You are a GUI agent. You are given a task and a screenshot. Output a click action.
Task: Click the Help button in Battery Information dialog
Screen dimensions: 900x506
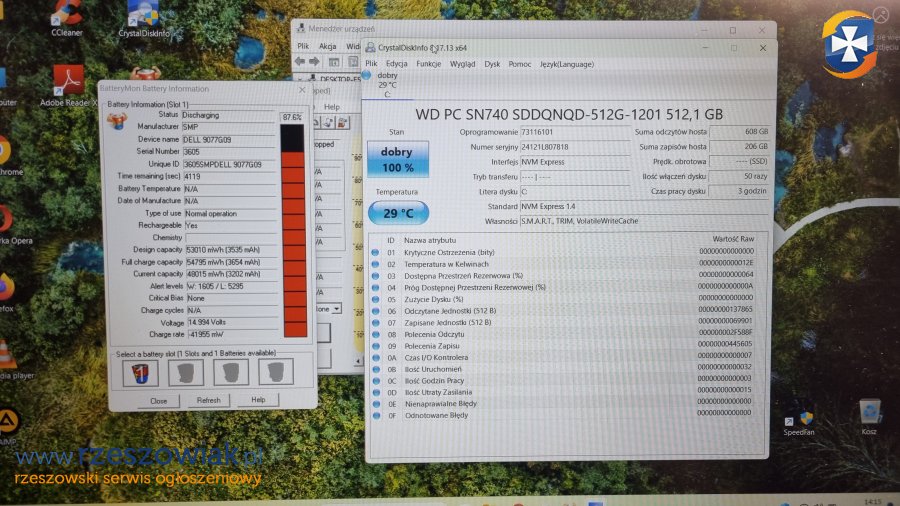click(258, 399)
